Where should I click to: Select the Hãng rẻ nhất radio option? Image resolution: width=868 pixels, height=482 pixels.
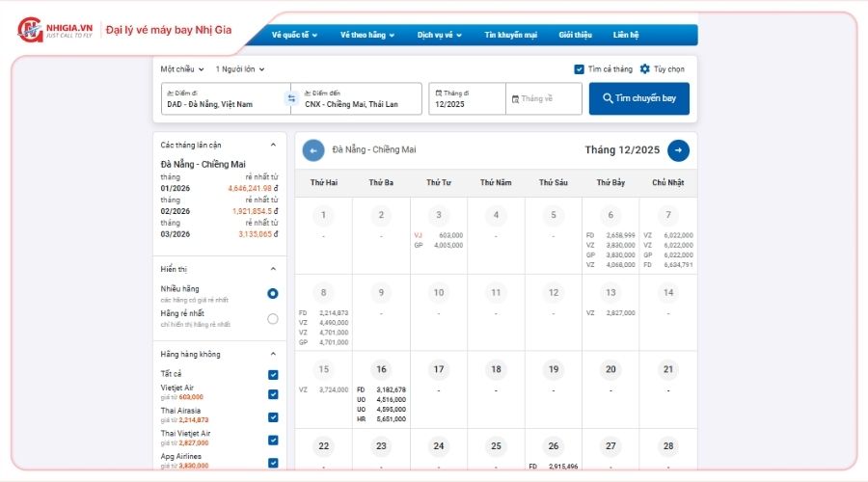(x=272, y=318)
